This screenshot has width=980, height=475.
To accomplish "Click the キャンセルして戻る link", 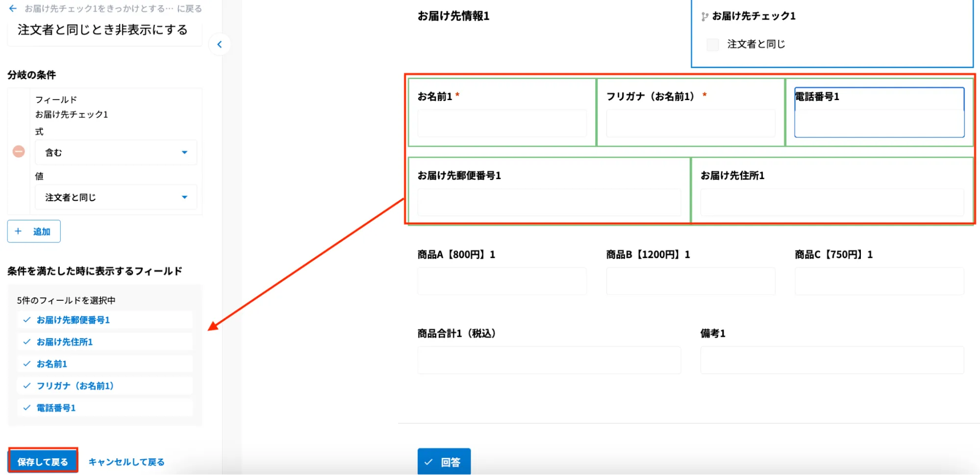I will click(126, 462).
